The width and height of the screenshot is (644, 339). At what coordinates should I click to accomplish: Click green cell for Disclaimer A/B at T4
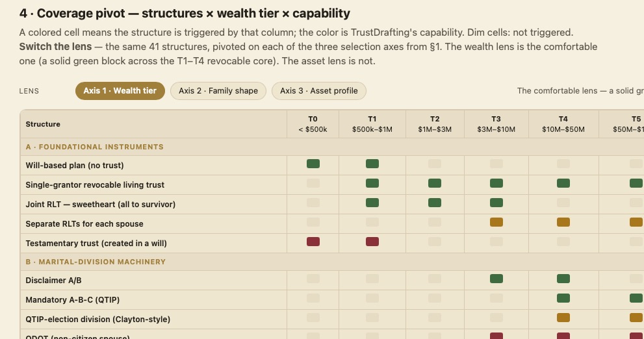click(x=563, y=279)
